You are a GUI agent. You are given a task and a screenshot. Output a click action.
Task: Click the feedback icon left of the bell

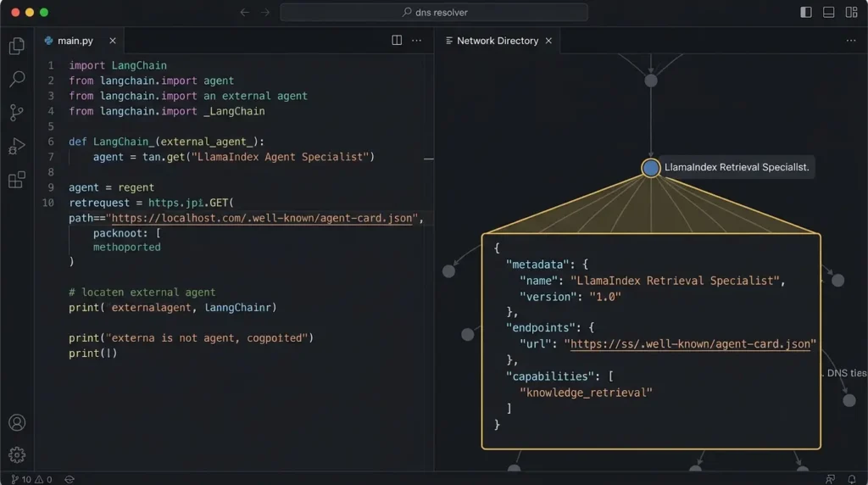point(830,479)
